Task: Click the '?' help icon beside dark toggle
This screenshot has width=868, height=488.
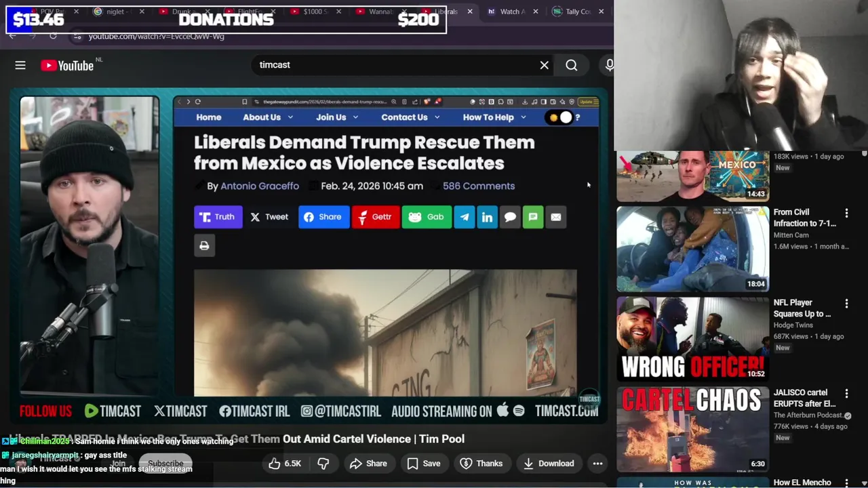Action: [x=578, y=117]
